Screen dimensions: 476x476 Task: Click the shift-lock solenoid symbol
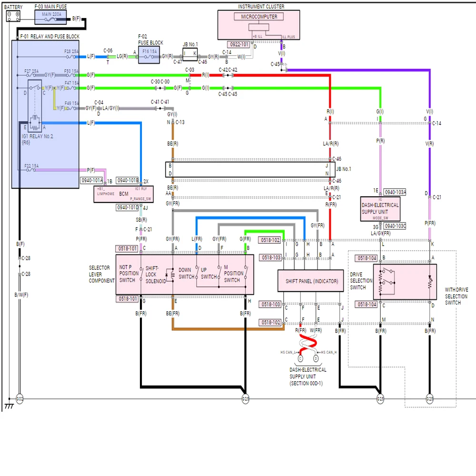point(170,275)
